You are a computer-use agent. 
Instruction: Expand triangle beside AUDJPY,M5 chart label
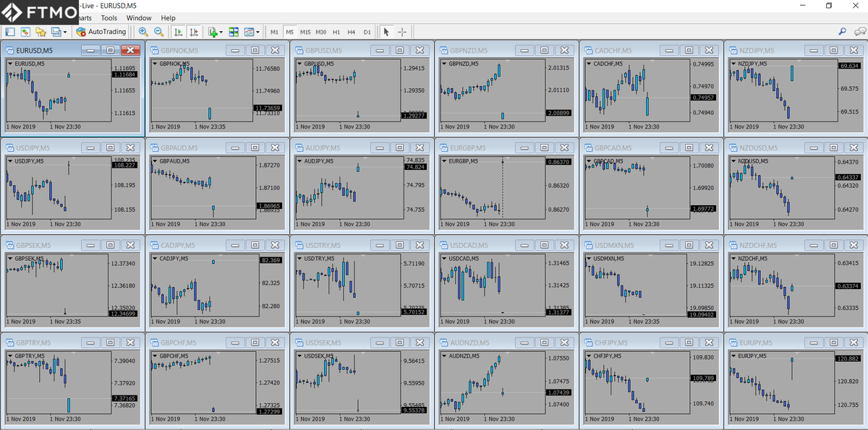(299, 161)
